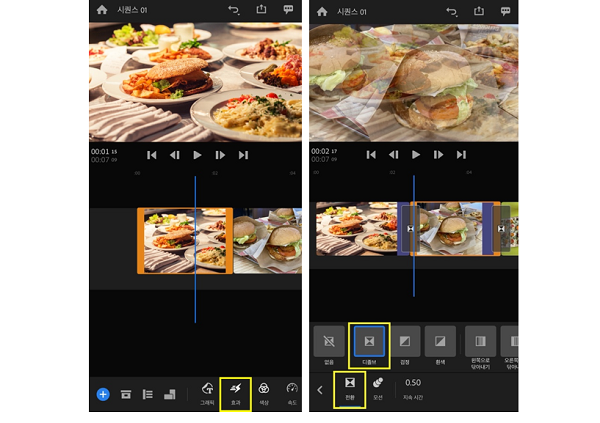Jump to next edit point on left screen
This screenshot has height=423, width=600.
(243, 155)
